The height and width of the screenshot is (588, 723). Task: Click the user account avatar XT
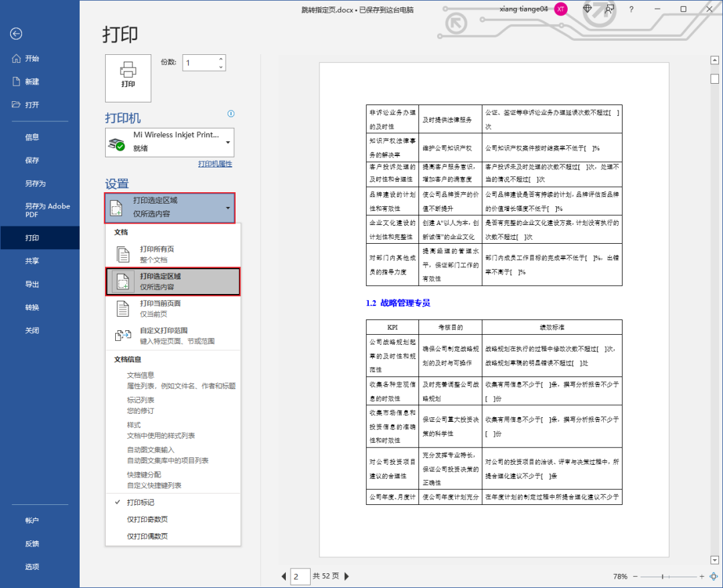click(x=561, y=9)
